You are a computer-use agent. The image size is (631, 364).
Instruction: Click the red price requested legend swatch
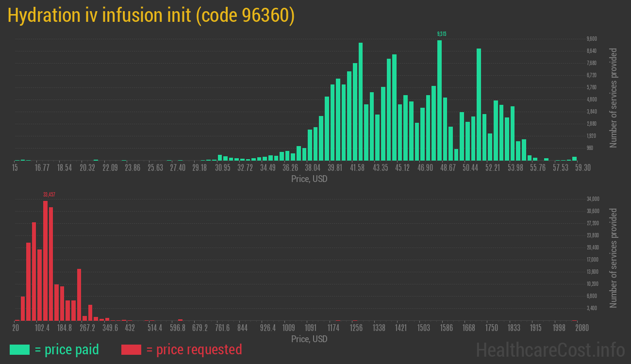pos(131,349)
